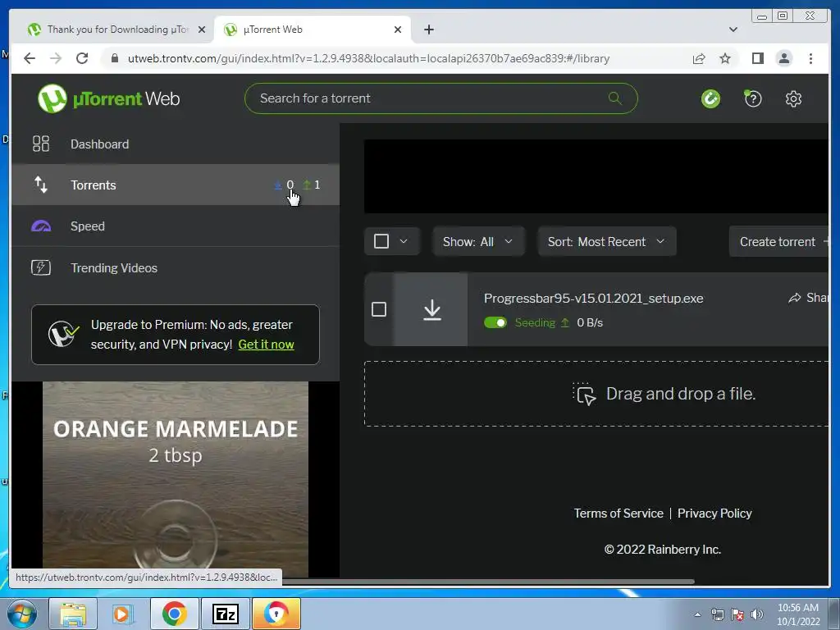
Task: Click the Share arrow icon on torrent row
Action: (x=794, y=298)
